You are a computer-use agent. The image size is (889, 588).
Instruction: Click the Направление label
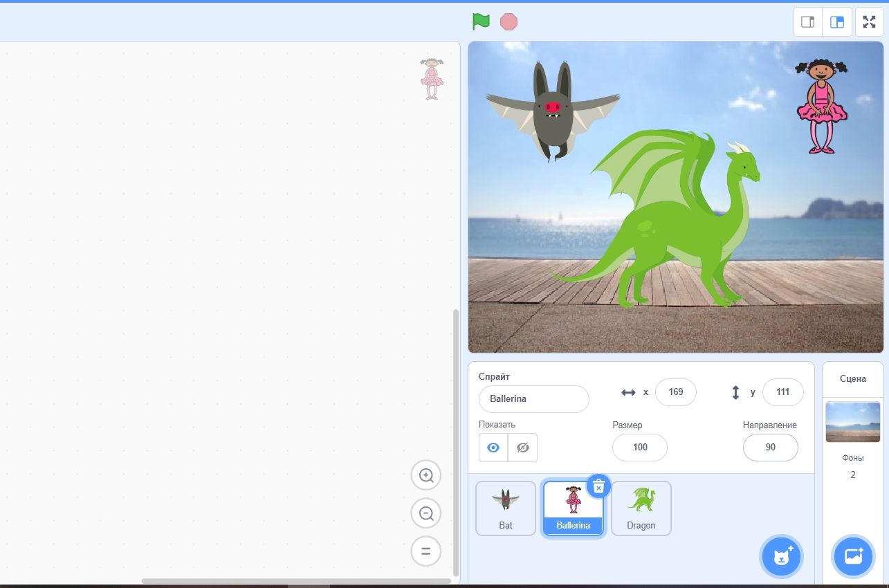tap(770, 425)
